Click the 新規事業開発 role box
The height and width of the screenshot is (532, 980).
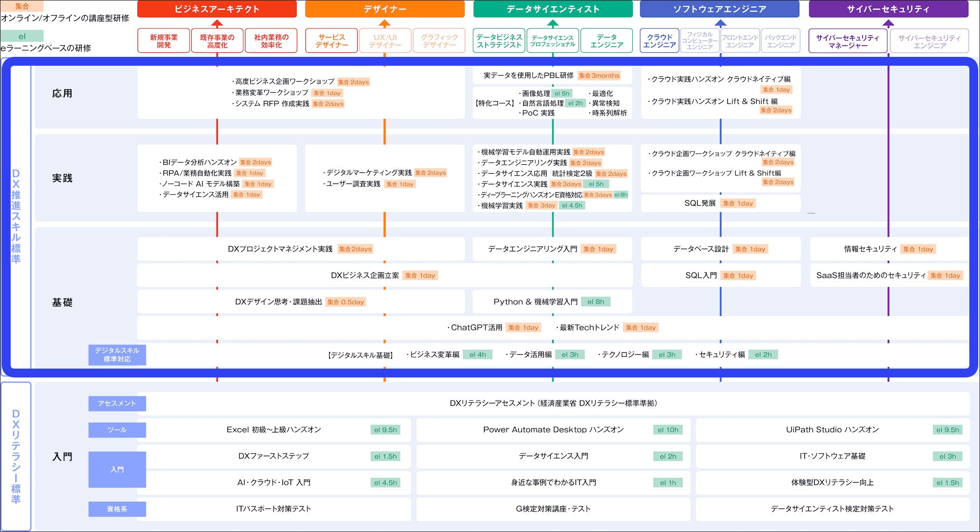point(163,41)
